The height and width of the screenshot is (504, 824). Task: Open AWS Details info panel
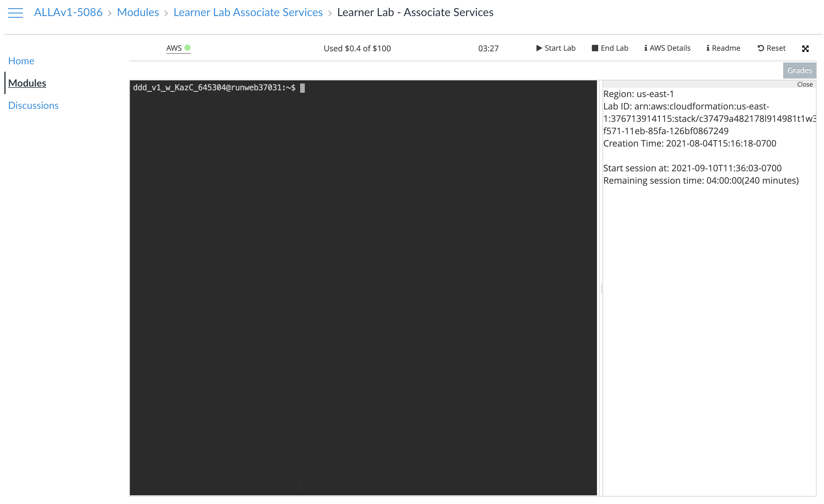[667, 48]
